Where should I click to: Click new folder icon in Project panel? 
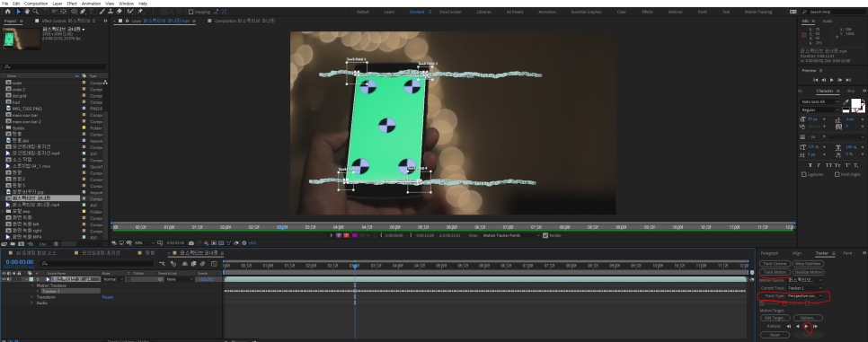[x=13, y=243]
